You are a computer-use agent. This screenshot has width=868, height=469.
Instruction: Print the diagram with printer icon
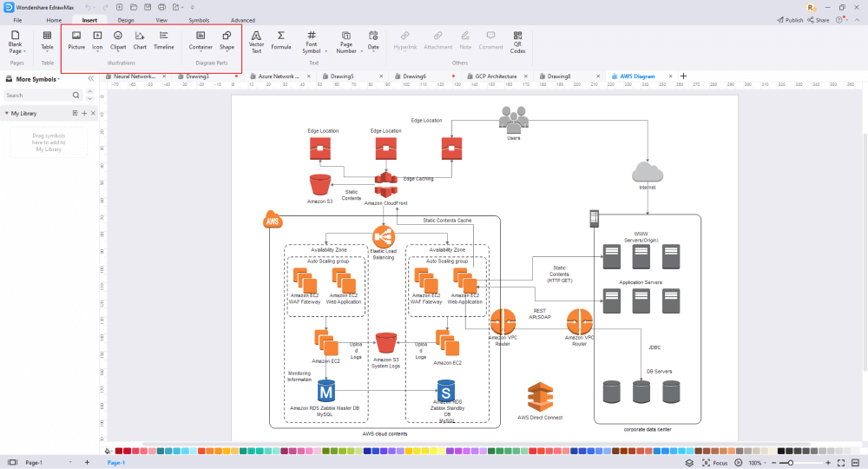(x=161, y=7)
